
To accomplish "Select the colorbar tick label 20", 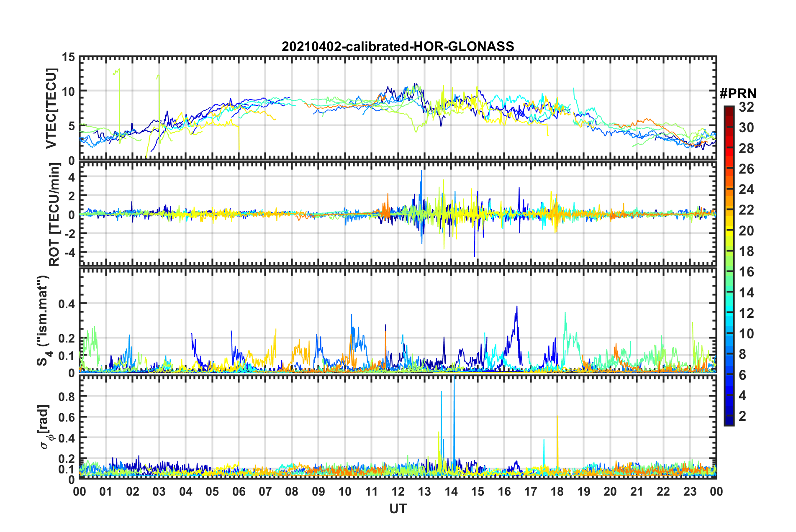I will pyautogui.click(x=746, y=231).
